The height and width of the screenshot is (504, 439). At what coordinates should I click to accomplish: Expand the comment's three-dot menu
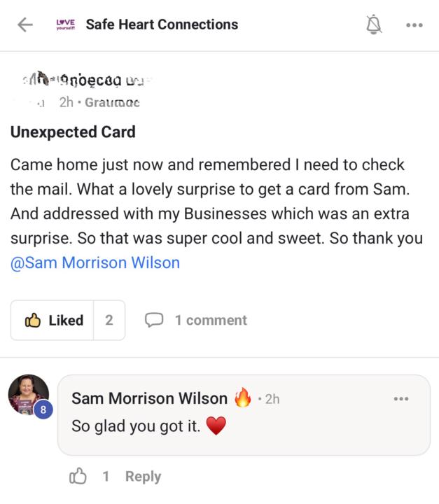(400, 399)
